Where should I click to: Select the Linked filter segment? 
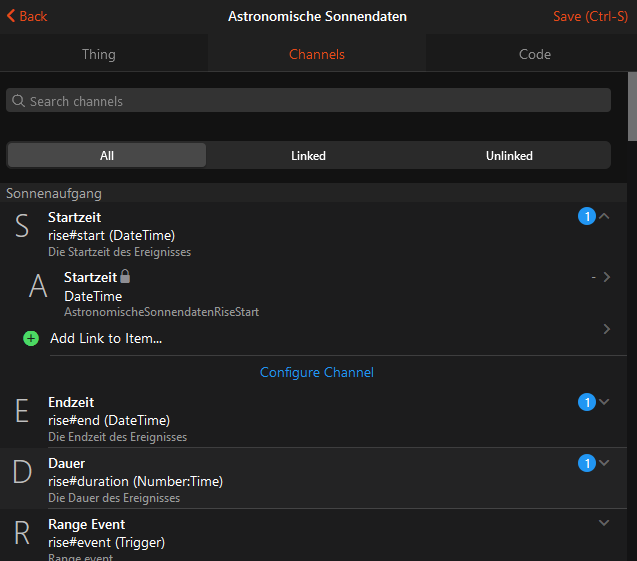click(308, 155)
